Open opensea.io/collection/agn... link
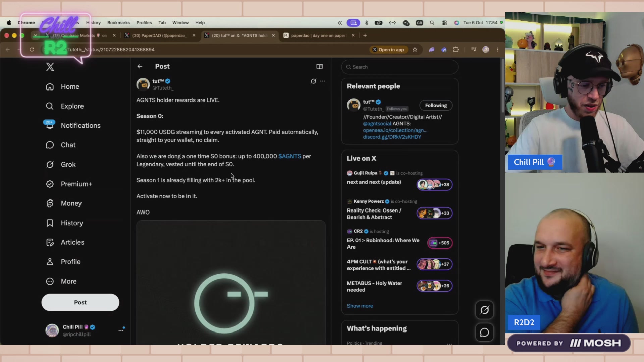This screenshot has height=362, width=644. tap(395, 130)
